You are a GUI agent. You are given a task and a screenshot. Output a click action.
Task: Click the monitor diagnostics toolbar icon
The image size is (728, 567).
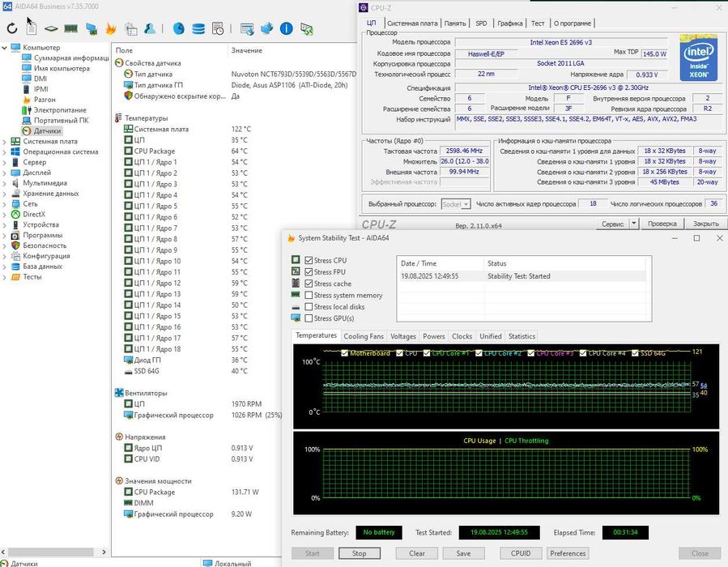click(x=92, y=29)
